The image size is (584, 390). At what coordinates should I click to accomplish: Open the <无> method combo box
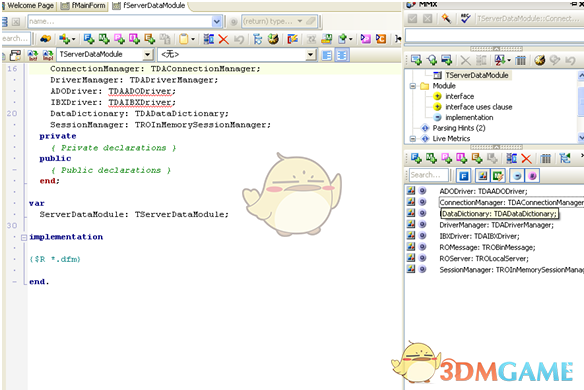coord(237,55)
